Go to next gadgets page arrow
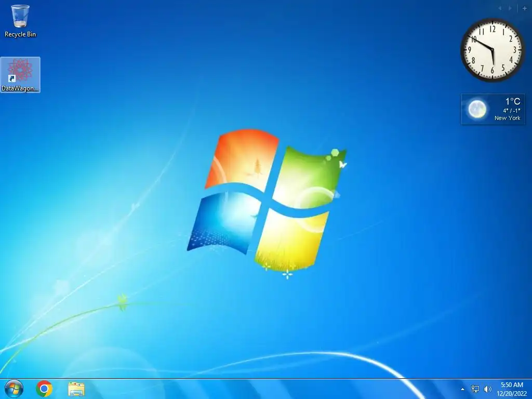 [510, 8]
